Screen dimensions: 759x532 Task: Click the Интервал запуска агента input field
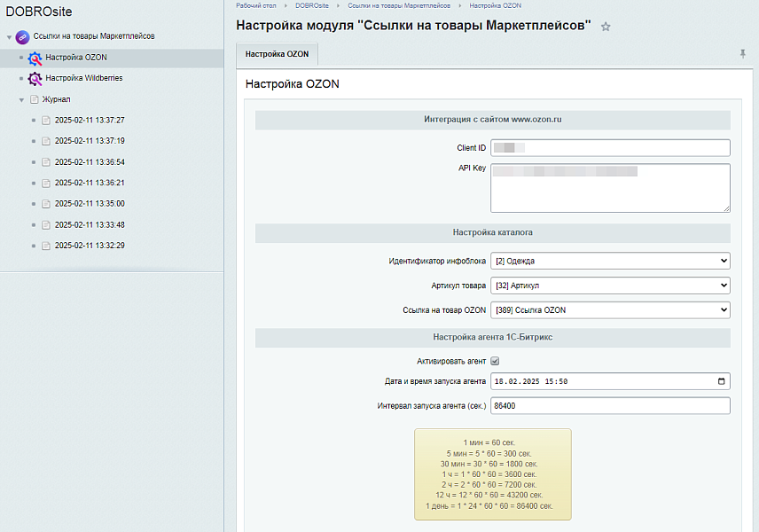click(610, 404)
